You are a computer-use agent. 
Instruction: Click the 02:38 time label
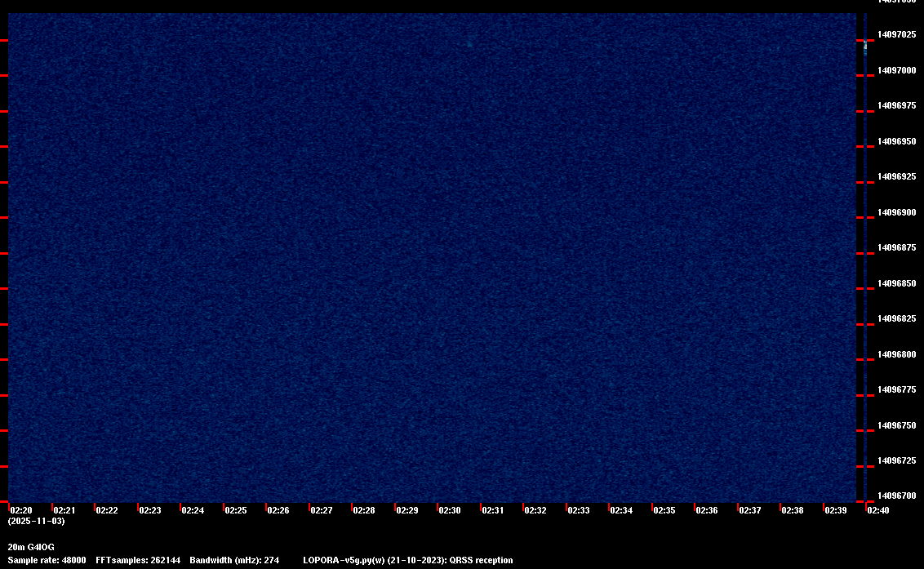pos(792,510)
